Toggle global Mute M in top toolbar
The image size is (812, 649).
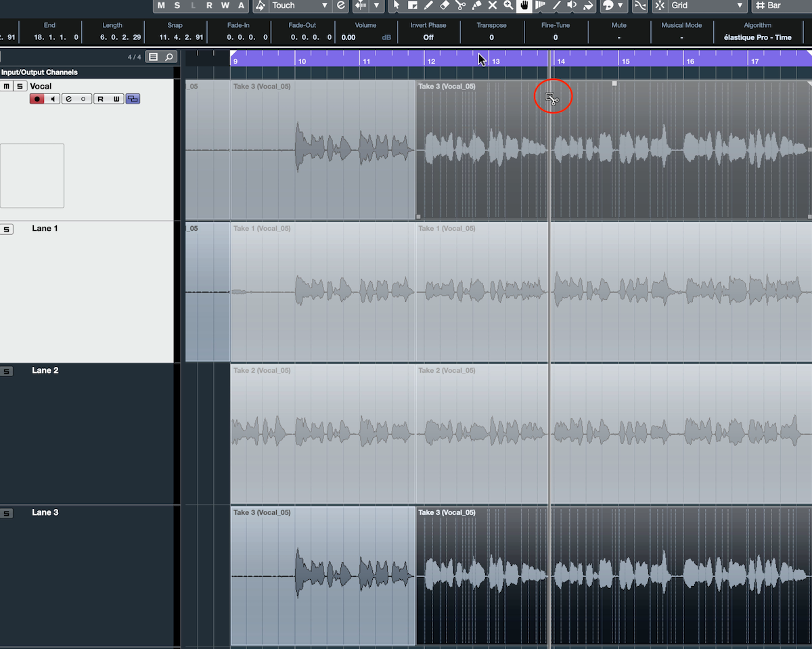(x=161, y=5)
